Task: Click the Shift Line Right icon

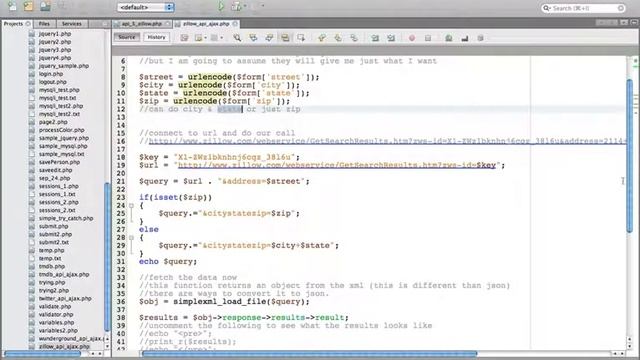Action: click(x=391, y=38)
